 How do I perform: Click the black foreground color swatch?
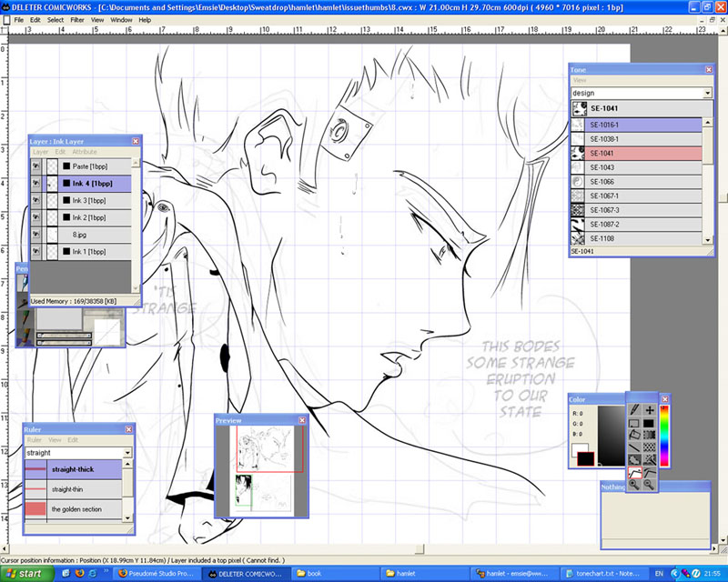pos(585,458)
